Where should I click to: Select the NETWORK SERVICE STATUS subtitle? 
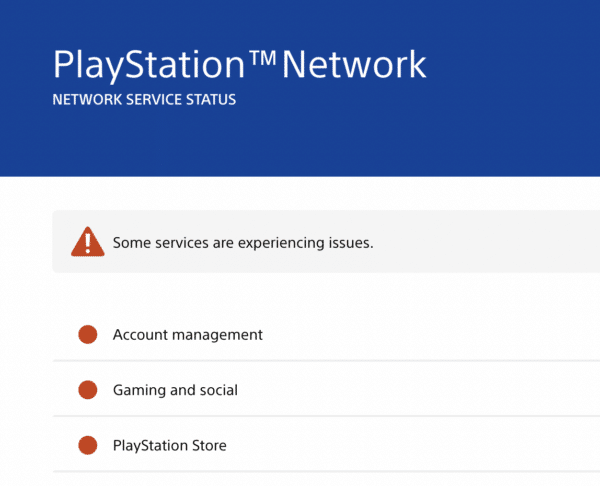[x=144, y=101]
